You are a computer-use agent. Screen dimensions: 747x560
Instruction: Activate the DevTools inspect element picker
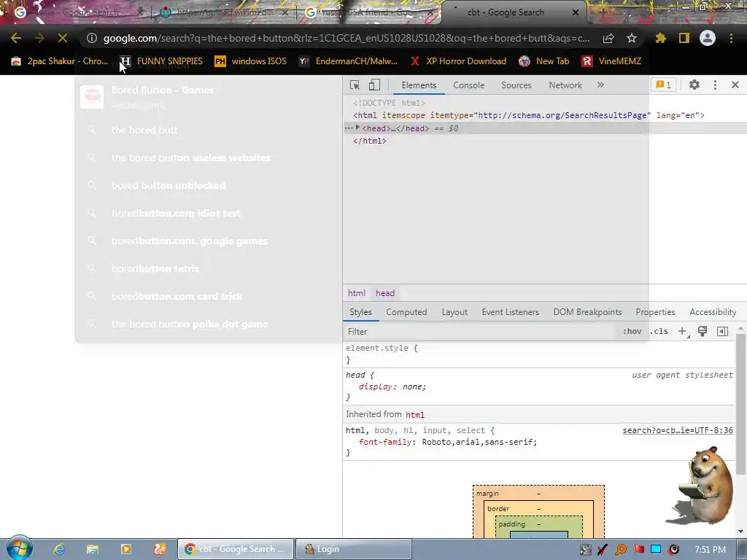pos(355,85)
